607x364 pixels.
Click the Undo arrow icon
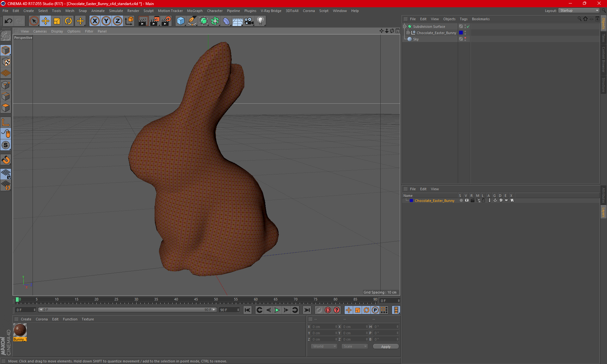[9, 21]
